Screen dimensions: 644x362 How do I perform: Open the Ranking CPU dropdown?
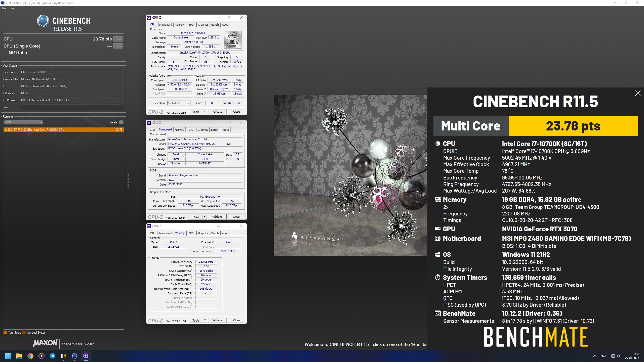[x=23, y=122]
